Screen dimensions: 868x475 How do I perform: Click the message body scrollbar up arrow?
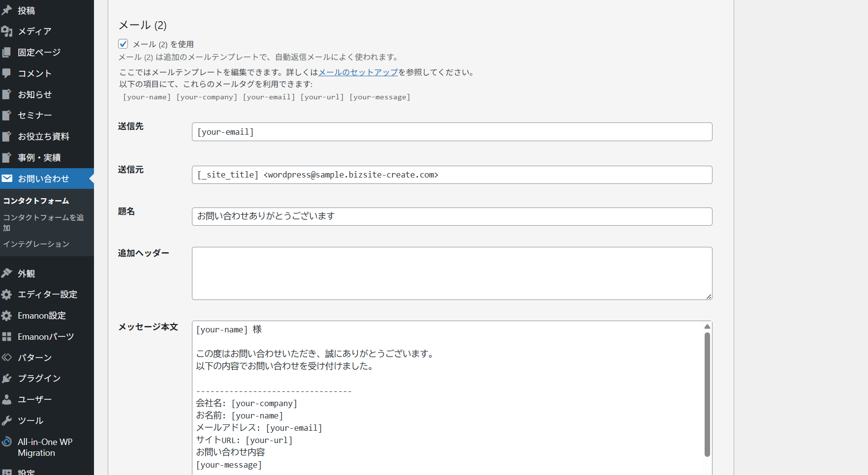(x=707, y=327)
